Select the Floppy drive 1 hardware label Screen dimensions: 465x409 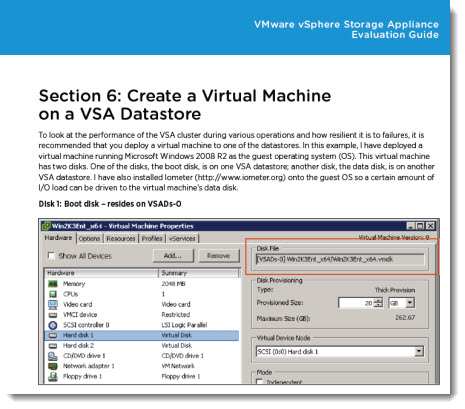tap(82, 376)
